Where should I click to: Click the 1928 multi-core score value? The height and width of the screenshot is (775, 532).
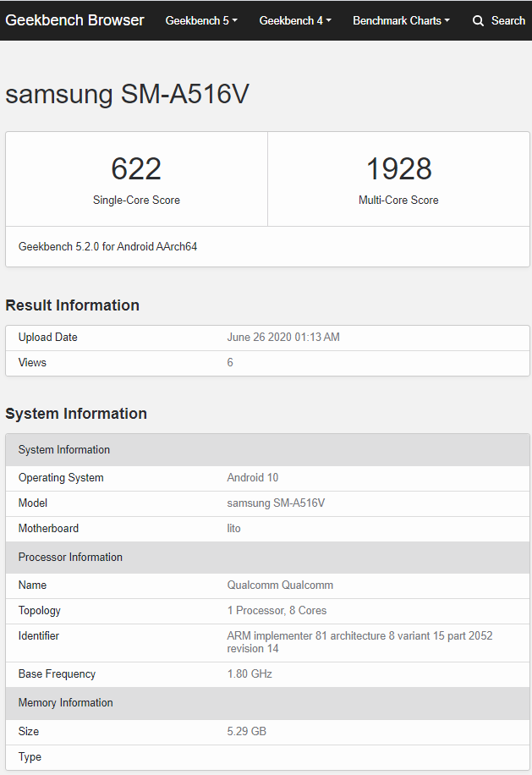[x=398, y=168]
